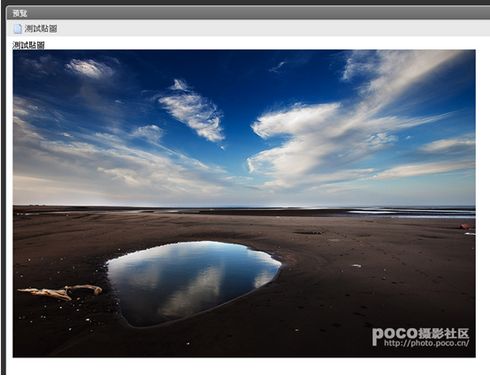Click the 測試貼圖 caption above the photo

(x=29, y=45)
